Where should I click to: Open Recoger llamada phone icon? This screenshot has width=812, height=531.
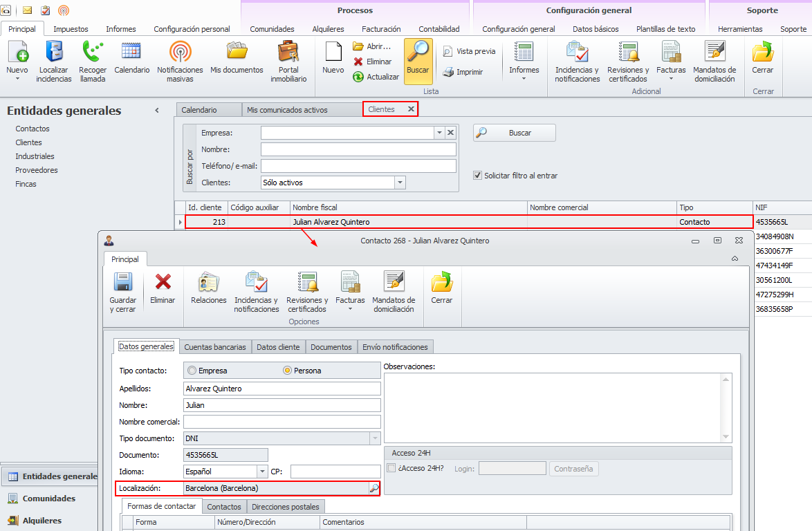93,53
